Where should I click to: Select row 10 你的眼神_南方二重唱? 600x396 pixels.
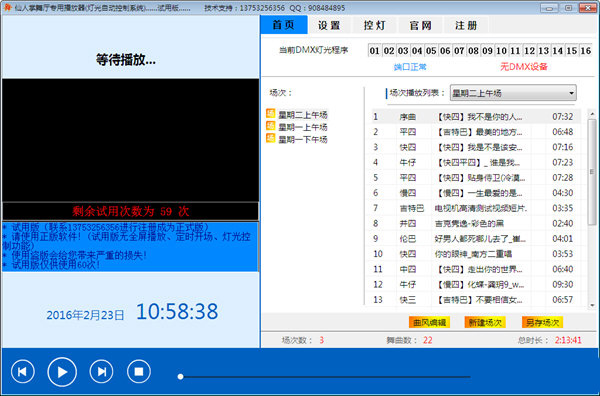[476, 254]
